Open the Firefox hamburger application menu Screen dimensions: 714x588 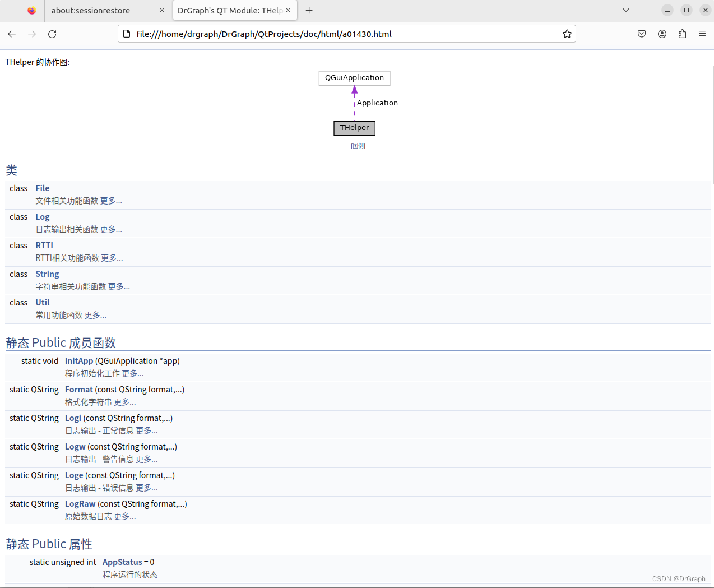[702, 34]
